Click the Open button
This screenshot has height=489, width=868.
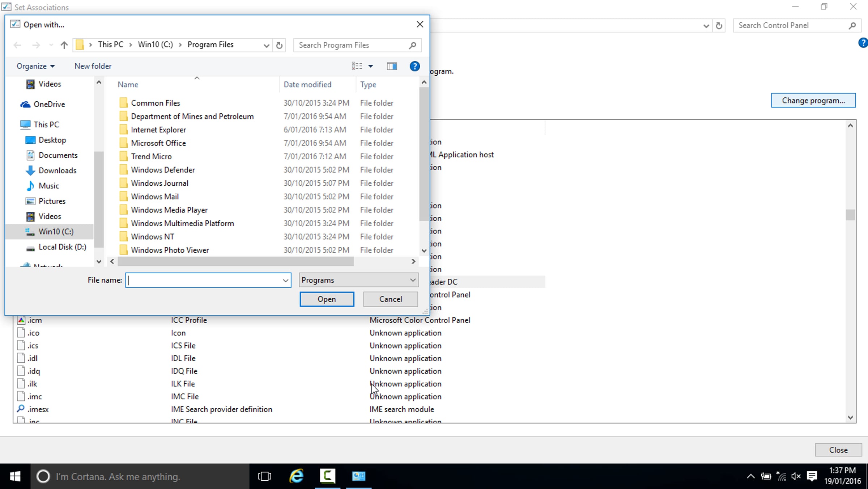[327, 299]
